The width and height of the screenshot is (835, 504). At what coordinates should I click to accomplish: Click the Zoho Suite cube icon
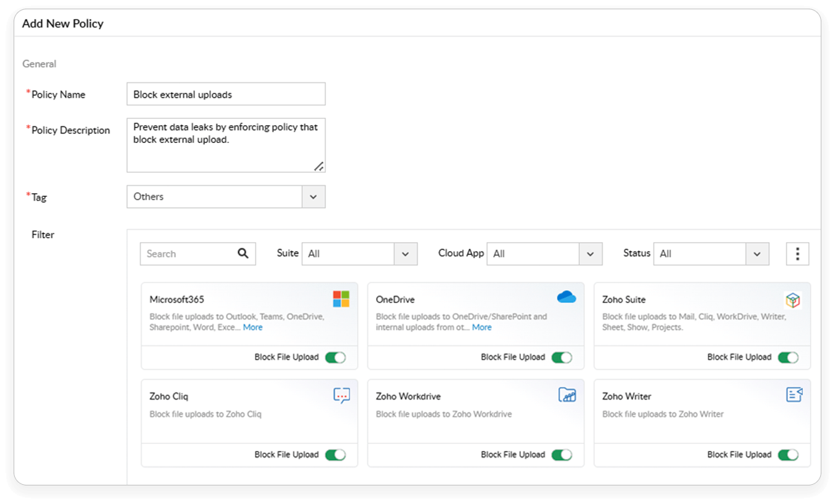click(793, 300)
